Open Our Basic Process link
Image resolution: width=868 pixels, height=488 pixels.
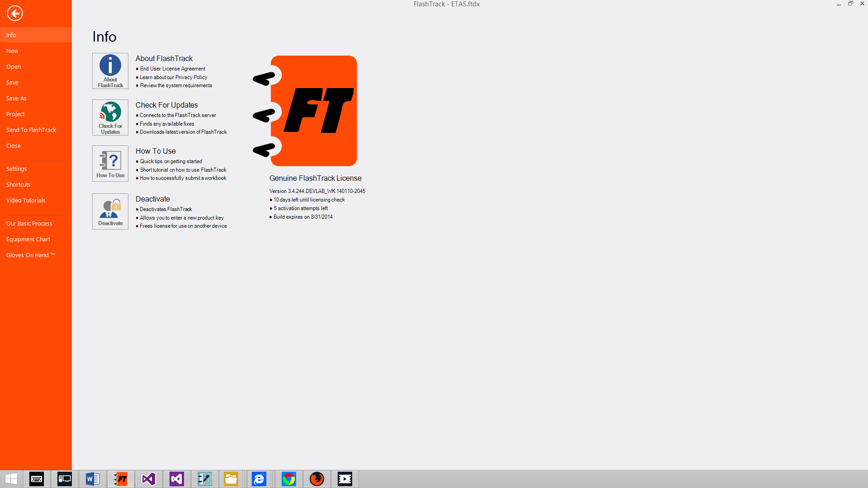coord(36,223)
